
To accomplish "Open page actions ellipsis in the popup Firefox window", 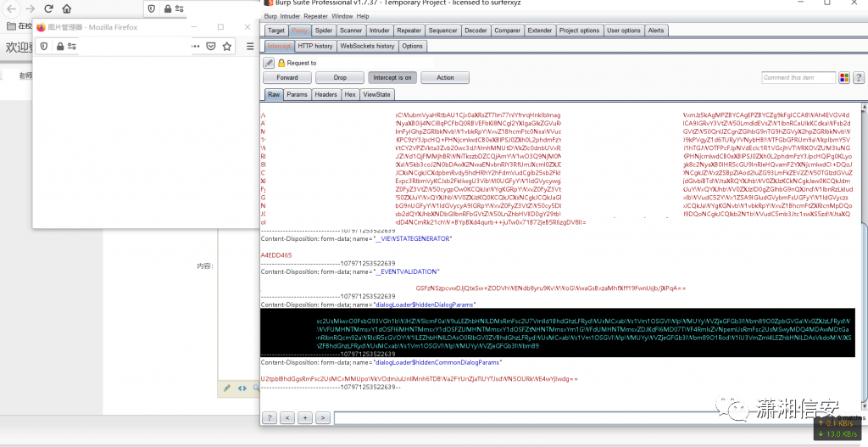I will tap(196, 47).
